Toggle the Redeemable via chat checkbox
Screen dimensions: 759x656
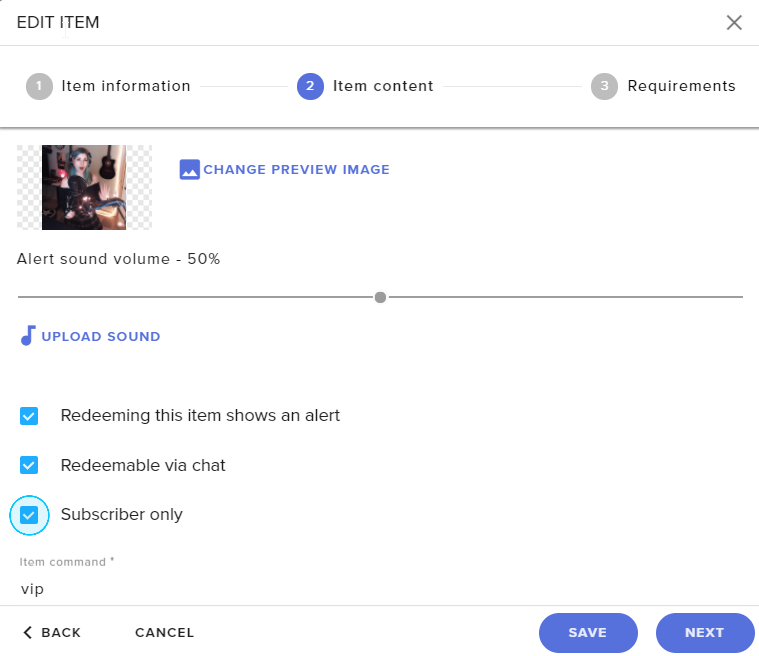click(29, 465)
